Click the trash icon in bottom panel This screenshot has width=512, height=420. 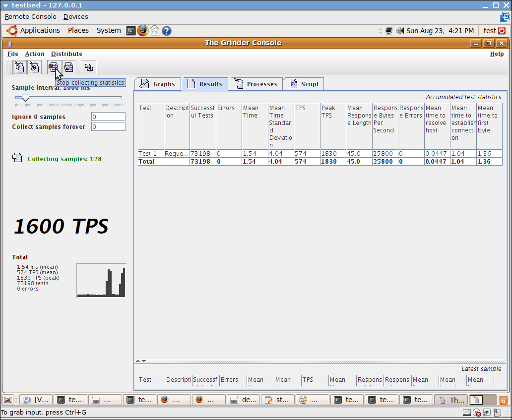point(503,400)
